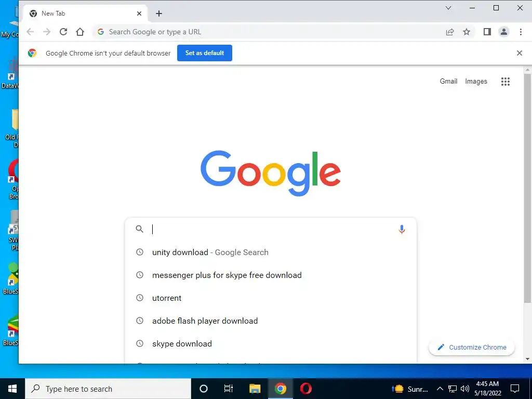Open the share this page icon
This screenshot has height=399, width=532.
[x=450, y=32]
